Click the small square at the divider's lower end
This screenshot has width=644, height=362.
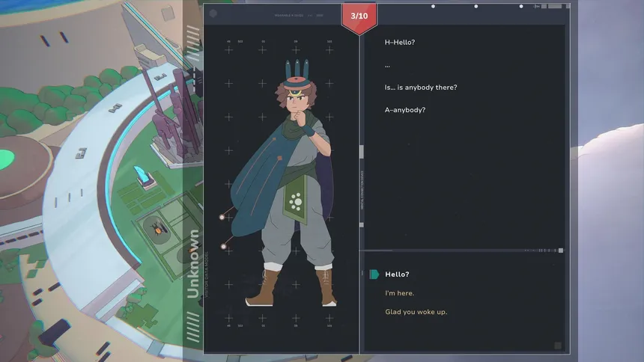click(362, 225)
